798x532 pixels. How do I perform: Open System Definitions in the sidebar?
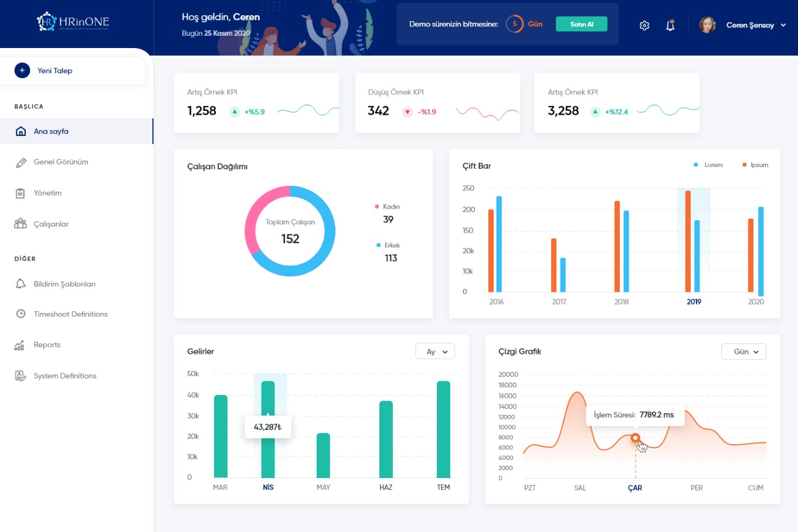[x=64, y=376]
